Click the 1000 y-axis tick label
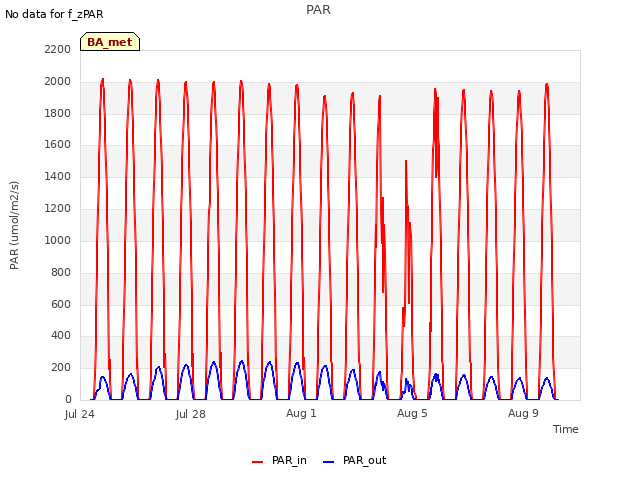The width and height of the screenshot is (640, 480). pyautogui.click(x=58, y=240)
